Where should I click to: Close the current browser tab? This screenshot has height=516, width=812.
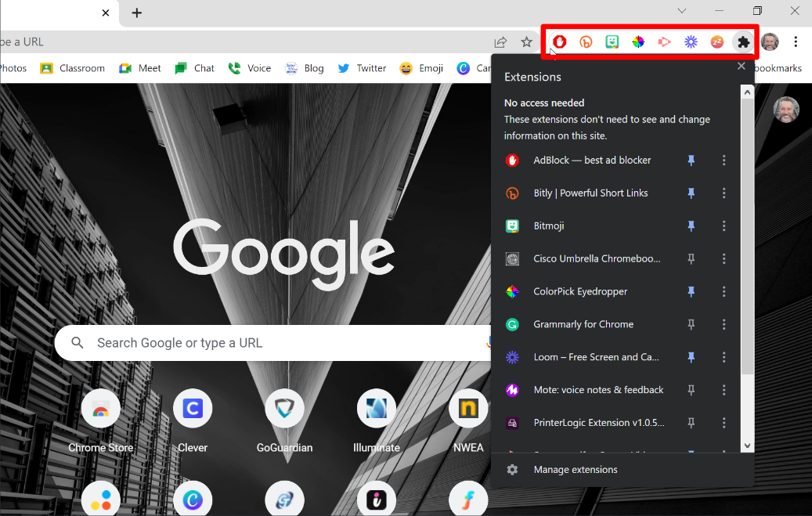tap(106, 13)
